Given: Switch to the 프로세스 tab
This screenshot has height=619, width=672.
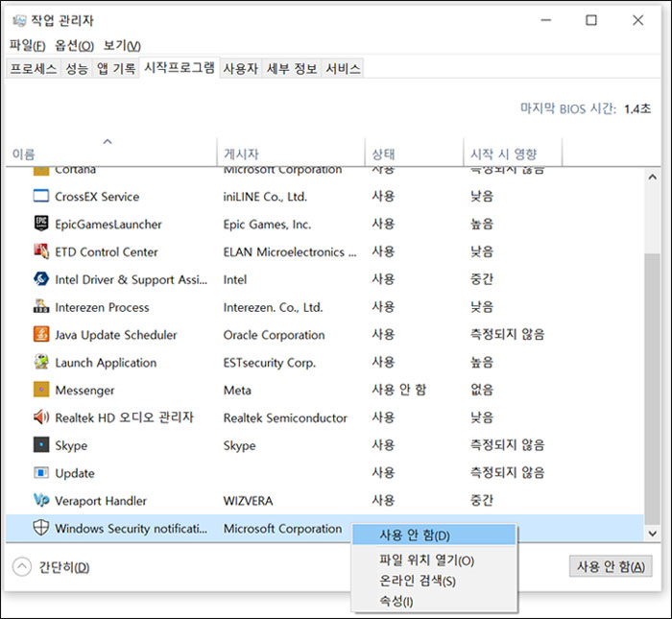Looking at the screenshot, I should click(34, 68).
